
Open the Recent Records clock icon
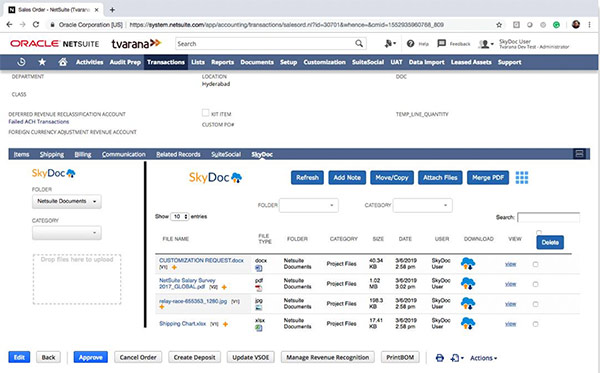tap(21, 62)
